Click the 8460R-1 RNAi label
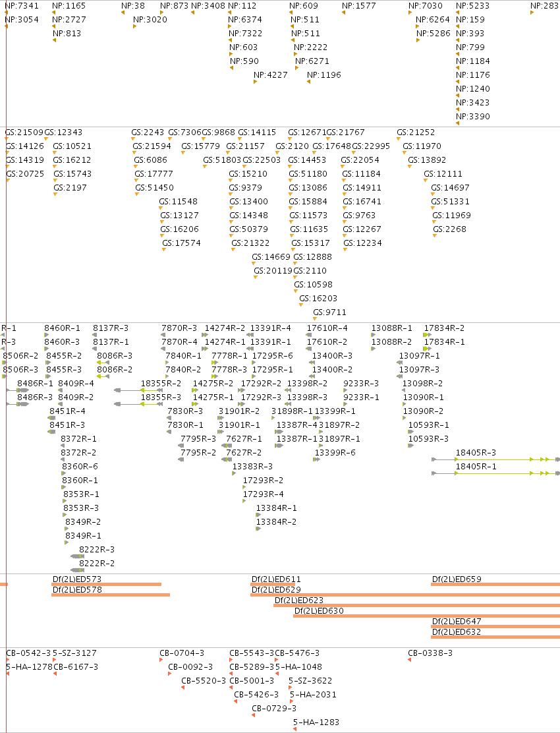The height and width of the screenshot is (733, 560). click(x=62, y=328)
